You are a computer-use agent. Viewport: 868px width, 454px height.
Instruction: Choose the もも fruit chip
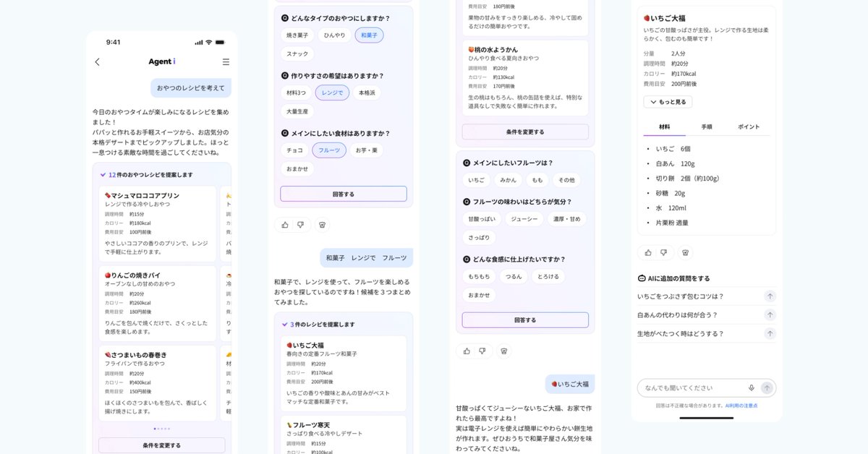(537, 180)
